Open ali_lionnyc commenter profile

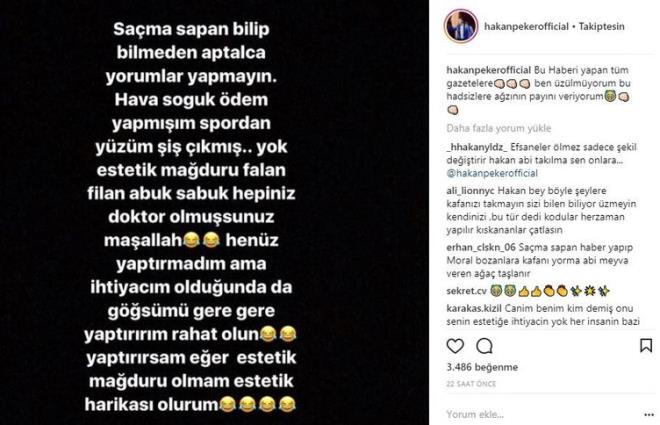(471, 191)
